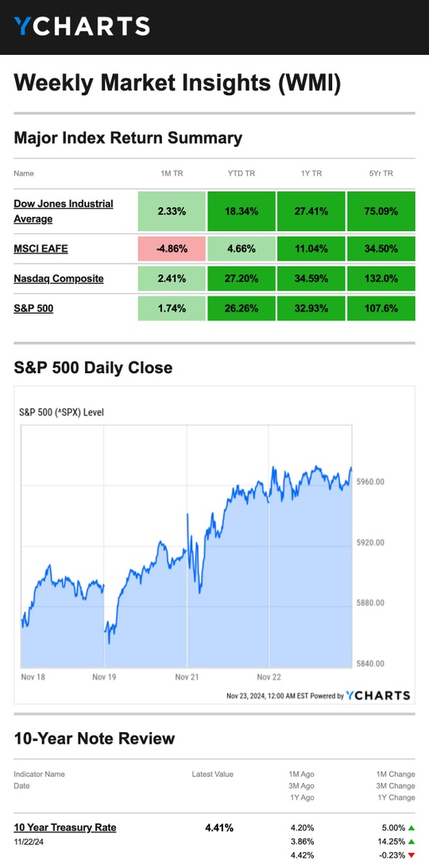Click the S&P 500 daily close chart area
Image resolution: width=429 pixels, height=868 pixels.
click(x=187, y=546)
